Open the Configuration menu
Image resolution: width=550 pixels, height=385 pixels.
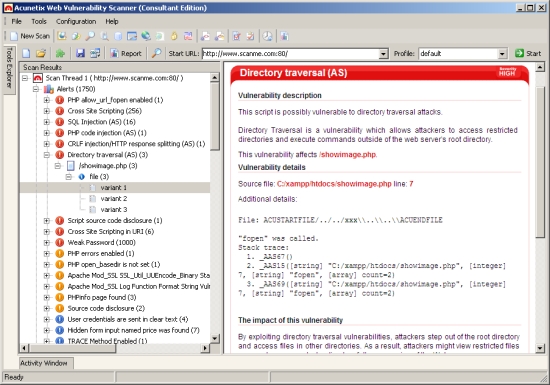[x=76, y=21]
